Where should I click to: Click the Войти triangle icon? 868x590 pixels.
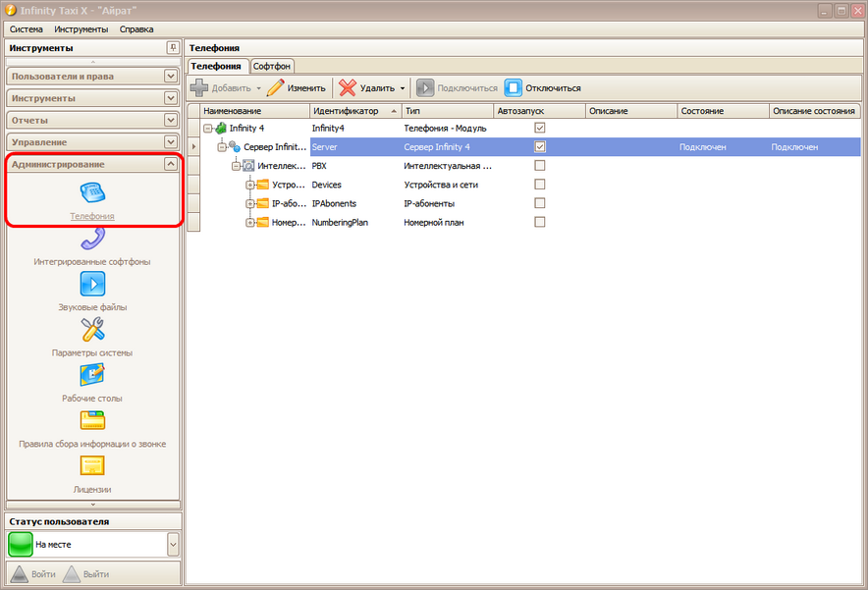coord(20,574)
